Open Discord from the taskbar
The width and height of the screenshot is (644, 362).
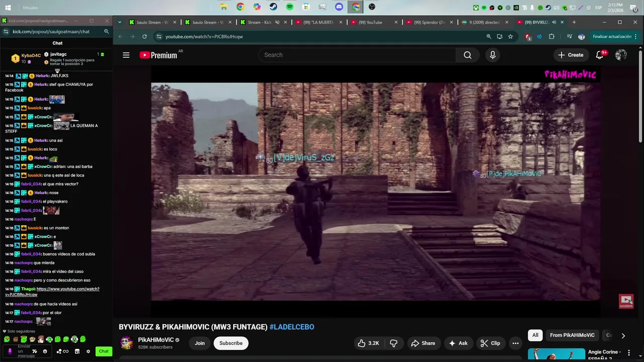(339, 7)
